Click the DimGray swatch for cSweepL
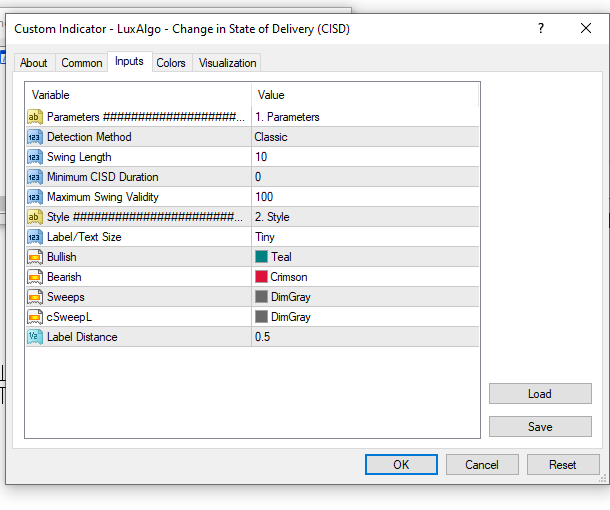This screenshot has width=610, height=510. [x=261, y=317]
